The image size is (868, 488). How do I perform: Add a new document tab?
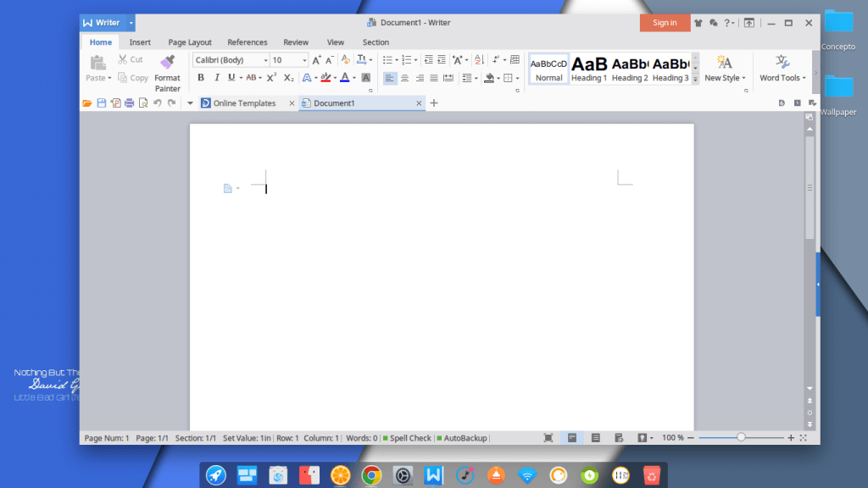[434, 103]
